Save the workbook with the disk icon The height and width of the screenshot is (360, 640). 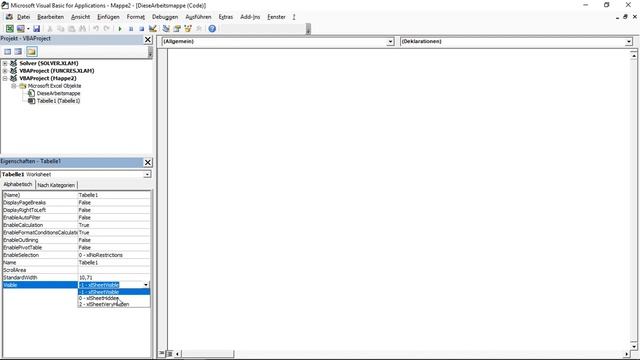coord(36,29)
